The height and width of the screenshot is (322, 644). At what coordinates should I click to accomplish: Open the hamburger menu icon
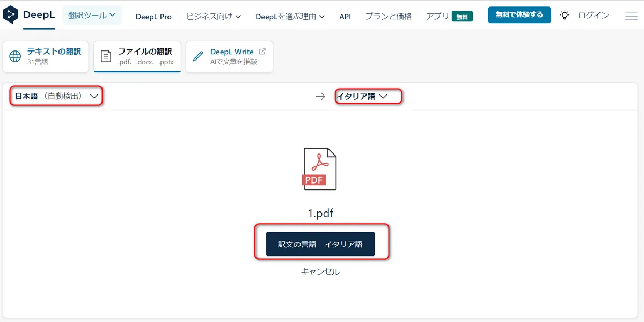point(631,16)
